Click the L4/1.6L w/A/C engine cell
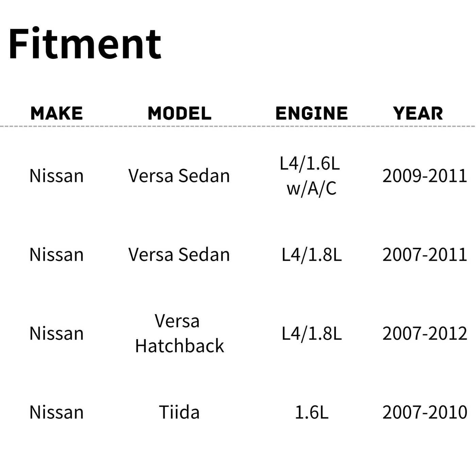The image size is (476, 476). 311,176
